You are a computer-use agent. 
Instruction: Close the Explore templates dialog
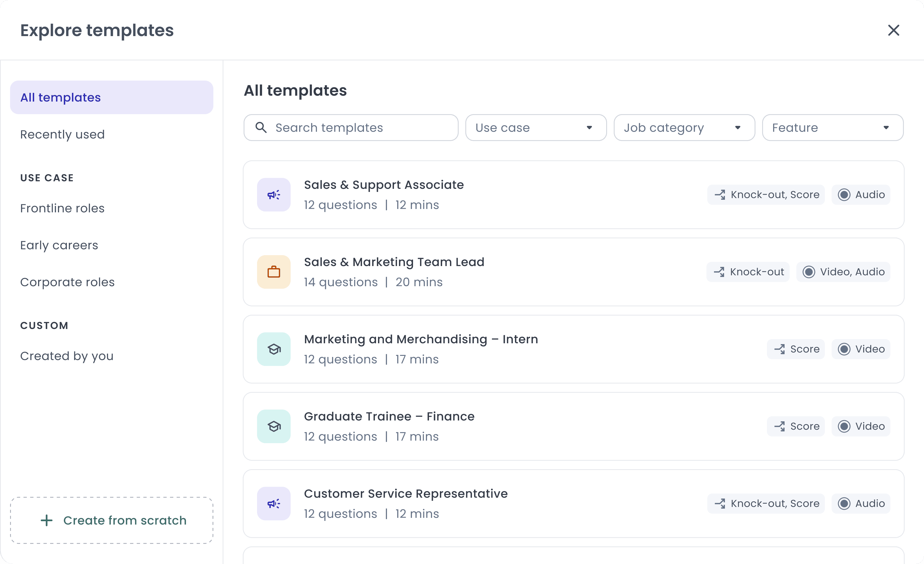point(894,30)
